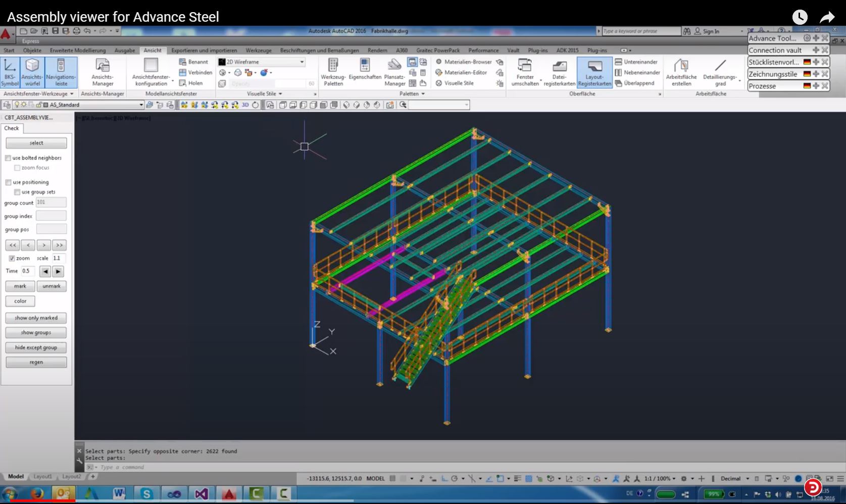Viewport: 846px width, 504px height.
Task: Switch to the Layout2 tab
Action: click(x=72, y=476)
